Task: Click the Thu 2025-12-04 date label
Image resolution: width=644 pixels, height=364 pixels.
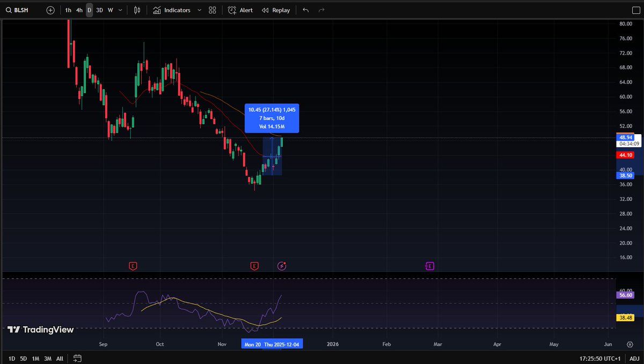Action: click(283, 344)
